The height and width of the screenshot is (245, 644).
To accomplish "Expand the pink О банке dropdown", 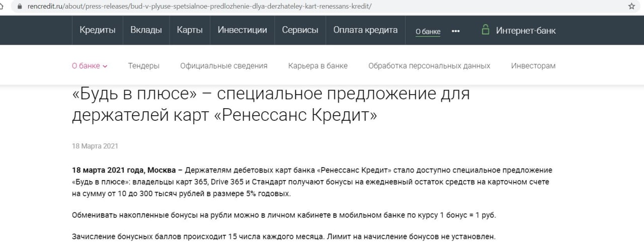I will (90, 66).
